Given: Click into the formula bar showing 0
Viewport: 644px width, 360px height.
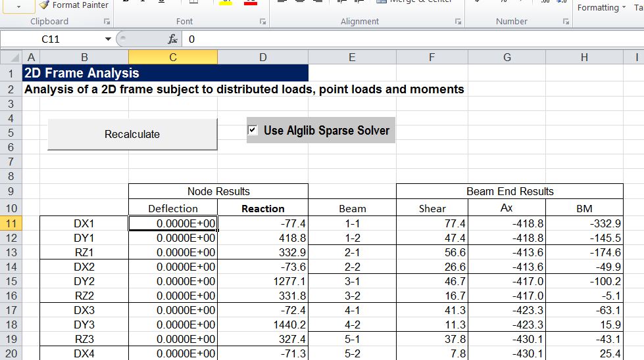Looking at the screenshot, I should 395,39.
